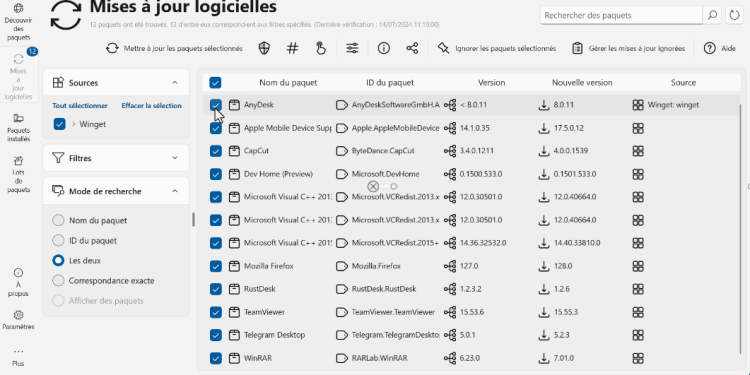Click the share package icon
The image size is (750, 375).
pos(412,48)
